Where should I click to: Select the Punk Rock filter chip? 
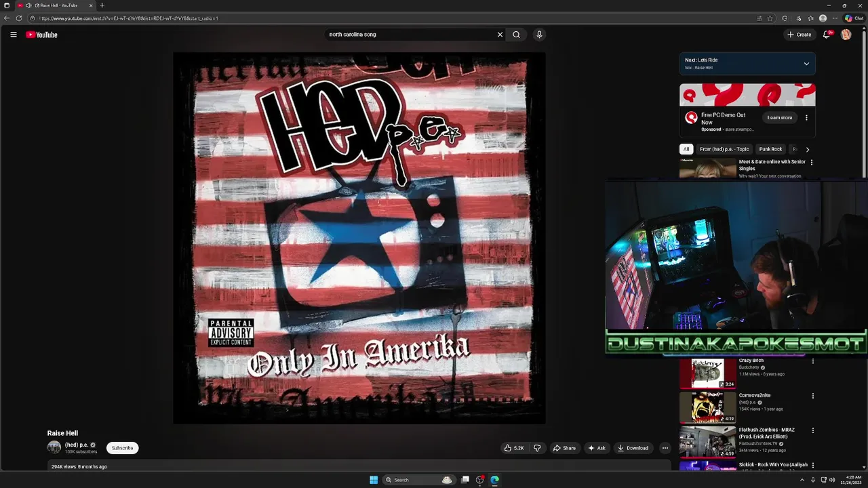[770, 149]
